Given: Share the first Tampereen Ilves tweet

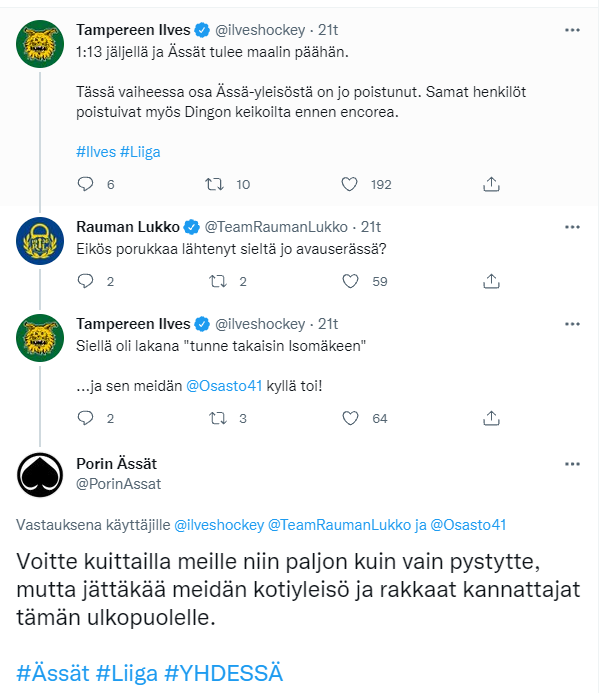Looking at the screenshot, I should pos(491,184).
